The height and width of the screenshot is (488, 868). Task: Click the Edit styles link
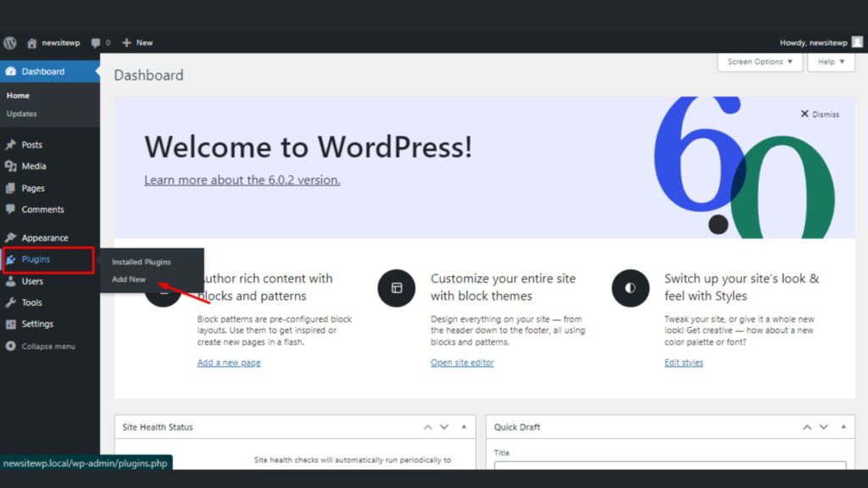(x=684, y=363)
